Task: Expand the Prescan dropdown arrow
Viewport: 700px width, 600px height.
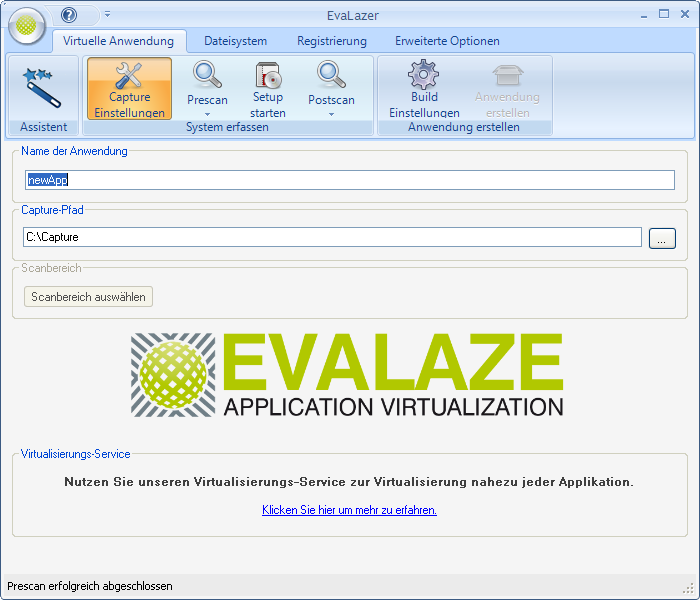Action: (207, 114)
